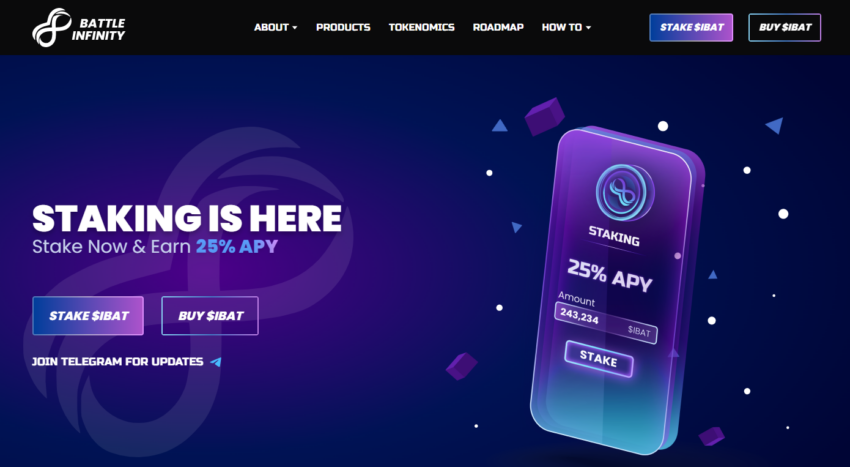
Task: Click the Telegram paper plane icon
Action: click(x=216, y=362)
